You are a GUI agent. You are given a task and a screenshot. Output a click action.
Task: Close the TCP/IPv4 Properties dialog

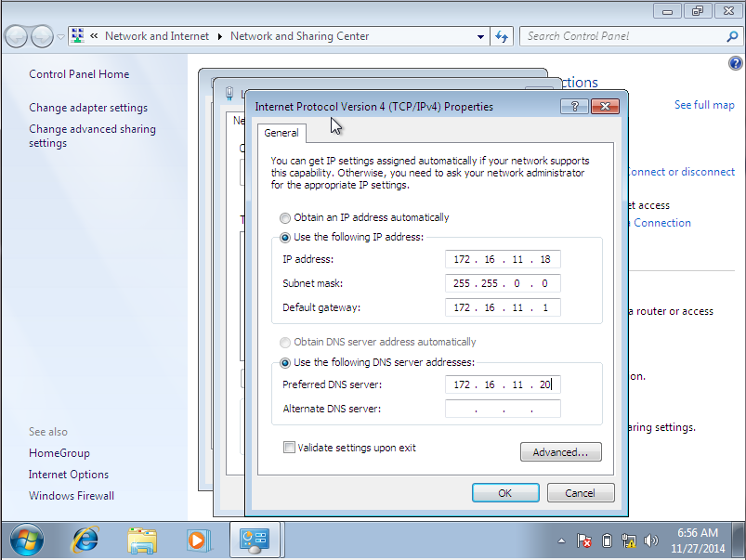(605, 107)
